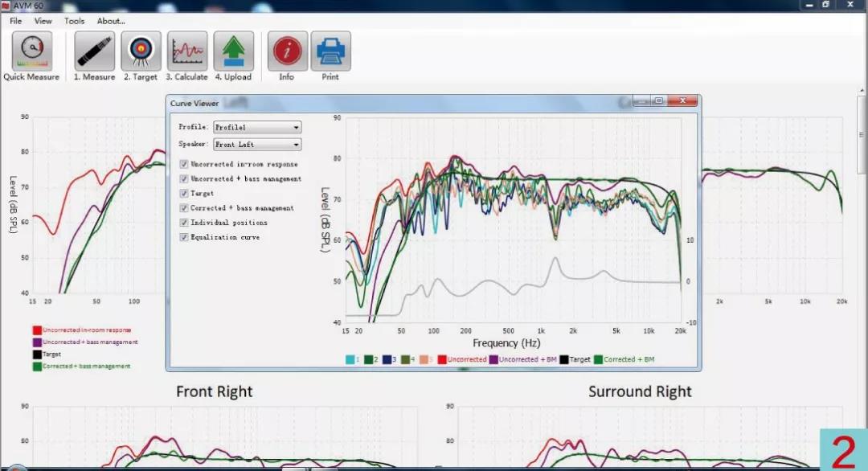The width and height of the screenshot is (868, 471).
Task: Open the Info toolbar icon
Action: click(x=287, y=51)
